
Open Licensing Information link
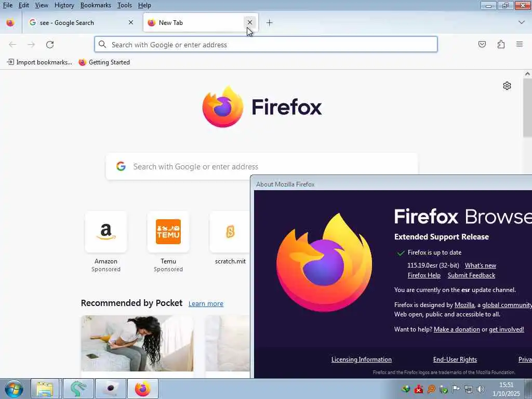click(362, 360)
